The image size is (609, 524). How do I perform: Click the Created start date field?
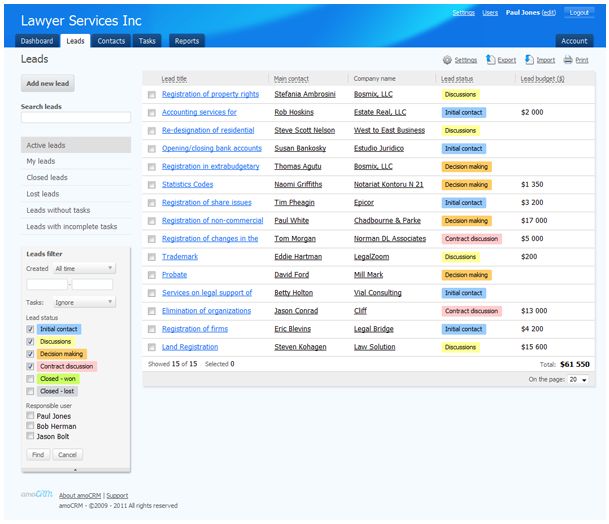47,284
